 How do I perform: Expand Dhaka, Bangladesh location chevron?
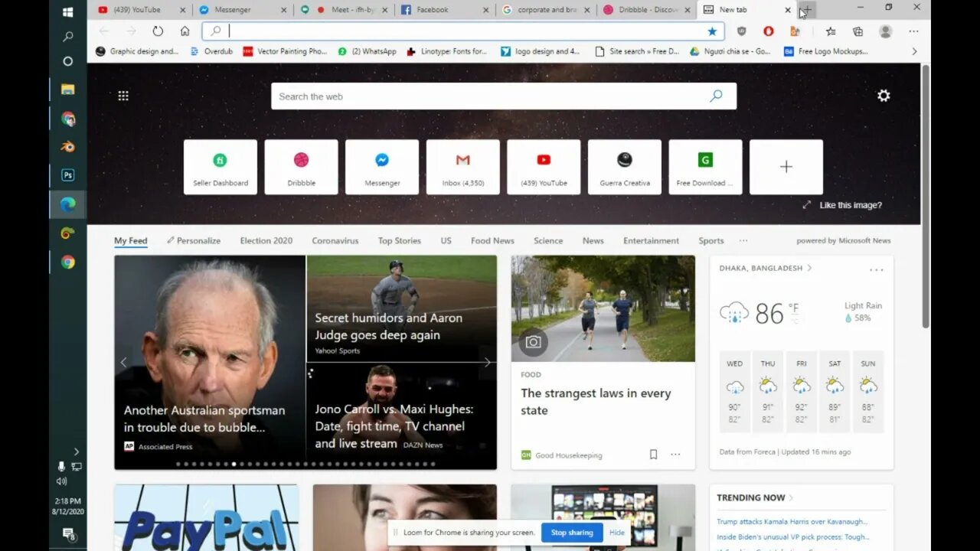point(809,268)
